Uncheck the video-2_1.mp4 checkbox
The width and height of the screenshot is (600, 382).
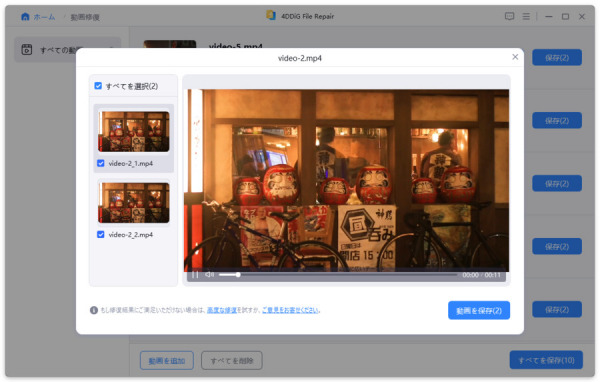tap(101, 163)
